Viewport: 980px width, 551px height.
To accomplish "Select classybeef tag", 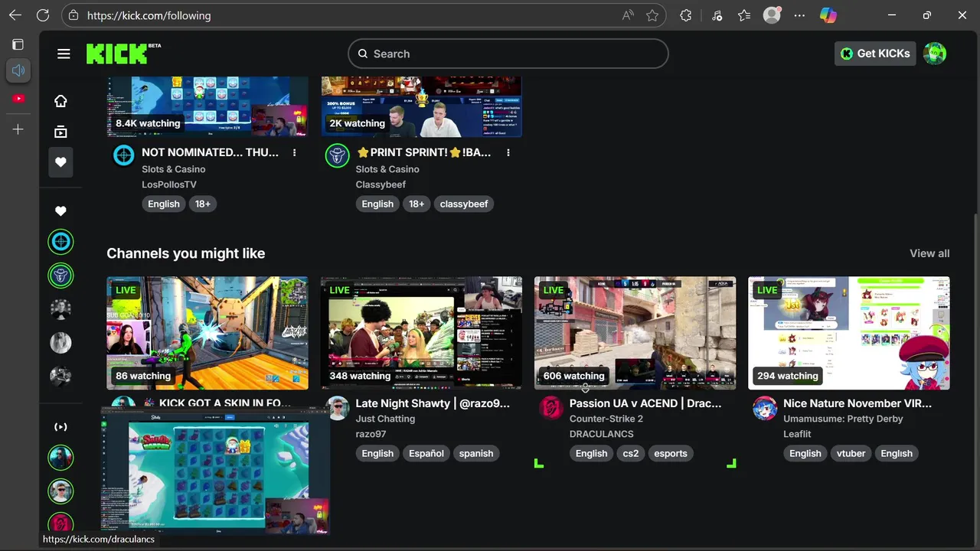I will 464,204.
